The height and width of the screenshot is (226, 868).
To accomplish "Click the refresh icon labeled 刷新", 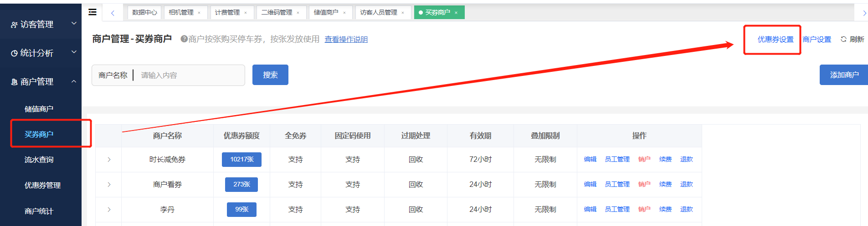I will (852, 40).
